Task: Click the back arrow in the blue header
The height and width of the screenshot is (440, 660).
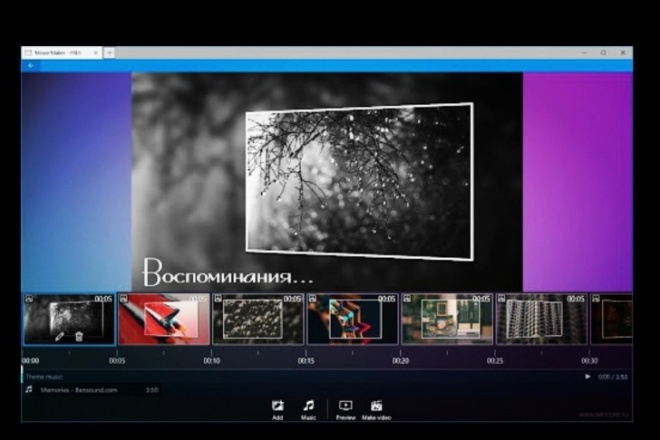Action: click(31, 65)
